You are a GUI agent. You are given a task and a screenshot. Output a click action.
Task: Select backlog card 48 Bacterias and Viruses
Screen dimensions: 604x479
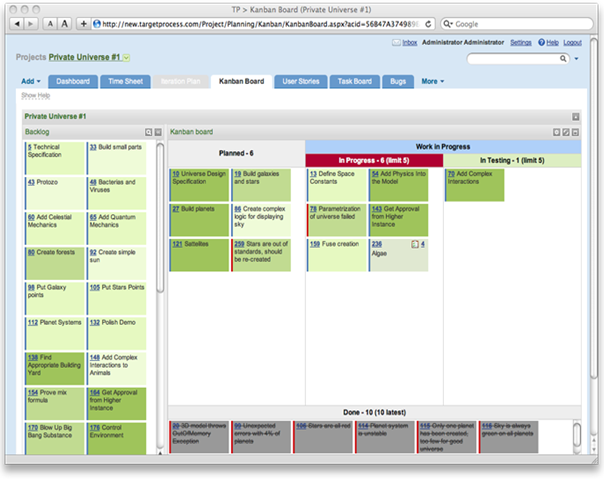pos(117,193)
